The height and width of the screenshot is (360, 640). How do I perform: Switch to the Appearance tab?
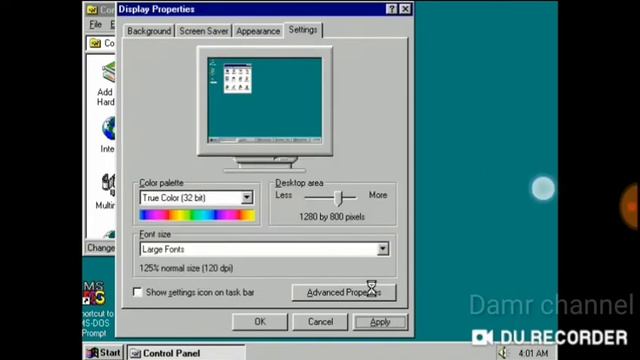[x=258, y=31]
